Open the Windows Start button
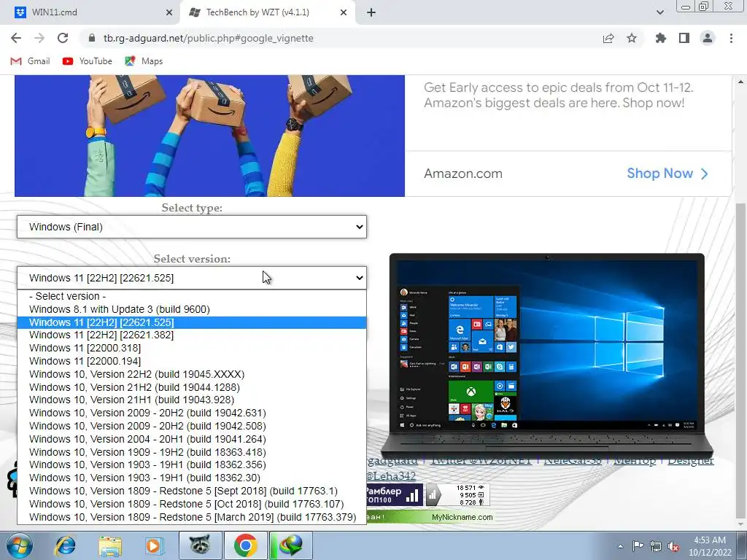 (20, 545)
